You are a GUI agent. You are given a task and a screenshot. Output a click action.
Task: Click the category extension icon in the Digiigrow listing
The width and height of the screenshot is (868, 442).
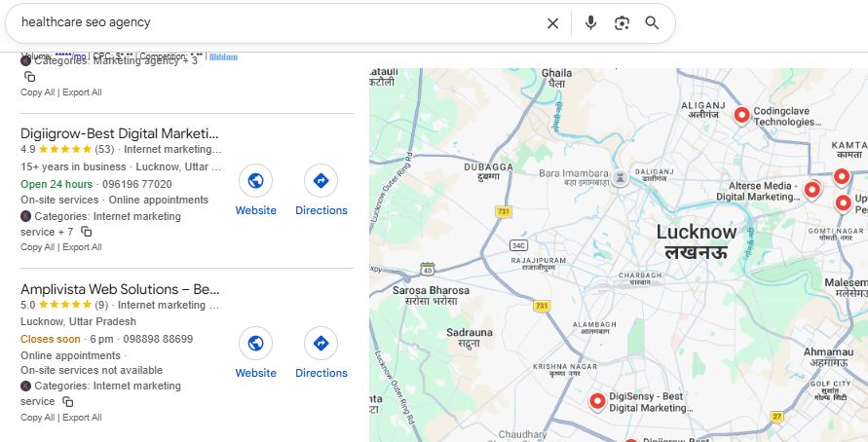[x=25, y=216]
